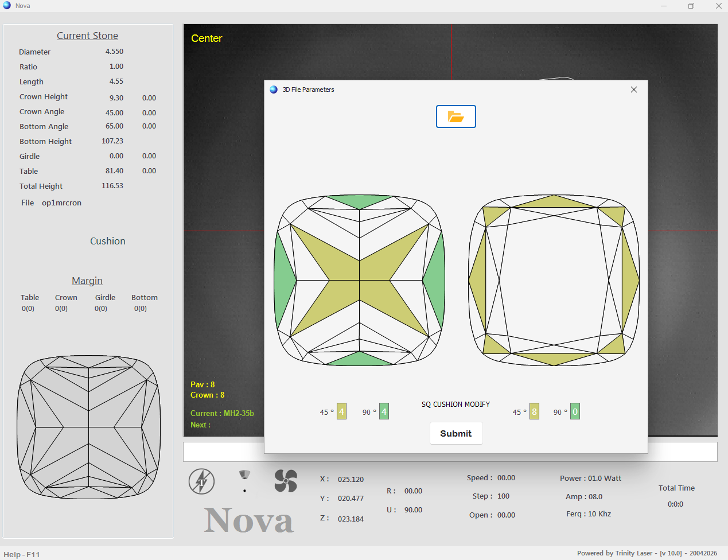Close the 3D File Parameters dialog
The image size is (728, 560).
633,90
